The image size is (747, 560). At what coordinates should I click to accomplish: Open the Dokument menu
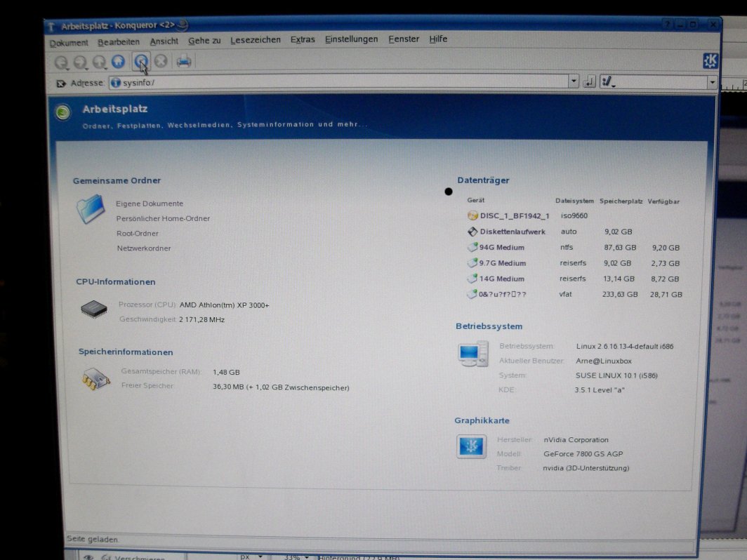pyautogui.click(x=69, y=43)
